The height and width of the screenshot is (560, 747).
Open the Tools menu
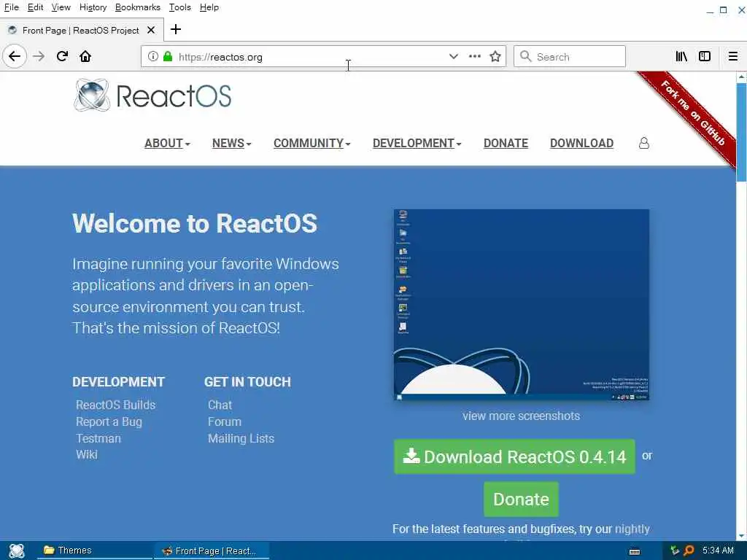coord(179,7)
